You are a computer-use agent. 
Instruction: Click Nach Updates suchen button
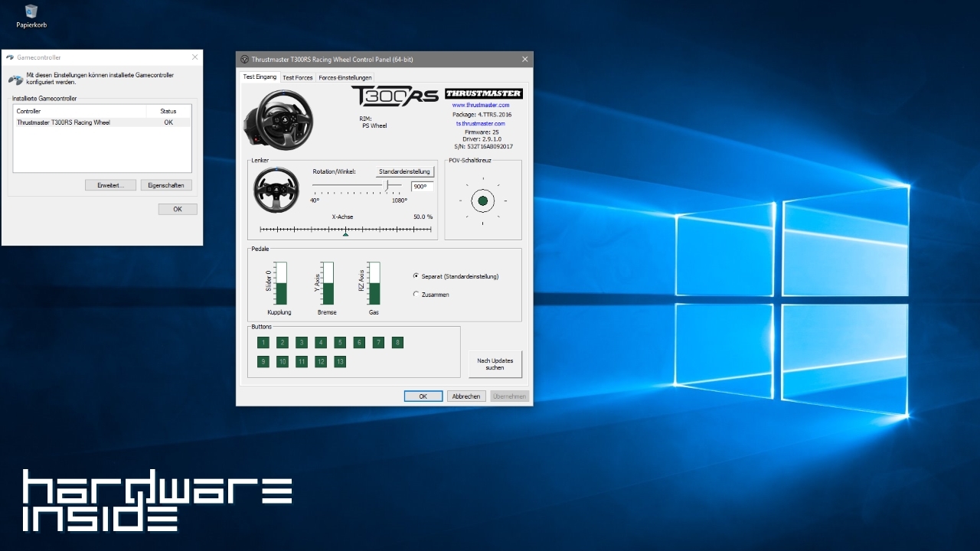[x=495, y=364]
